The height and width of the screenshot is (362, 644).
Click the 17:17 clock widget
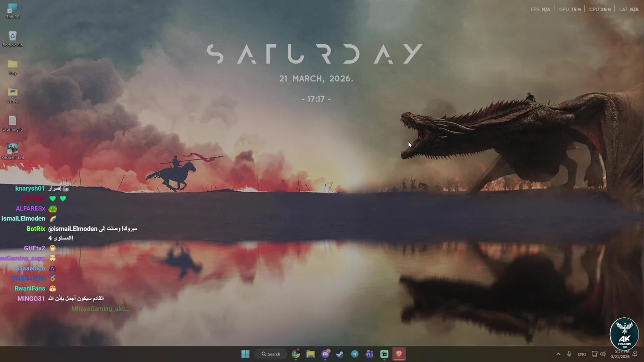tap(316, 99)
